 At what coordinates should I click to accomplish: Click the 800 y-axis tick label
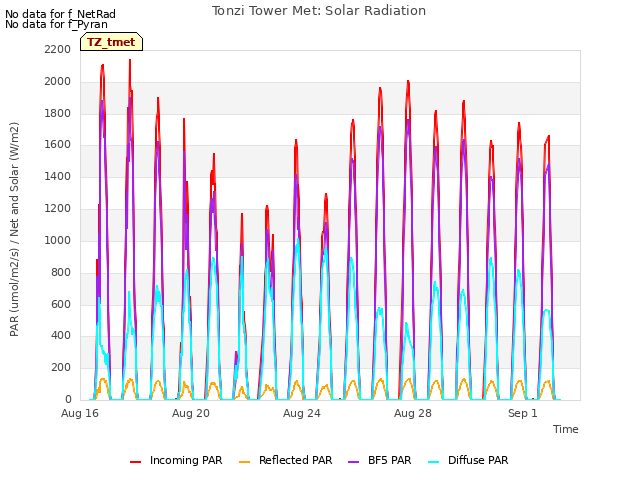[61, 272]
